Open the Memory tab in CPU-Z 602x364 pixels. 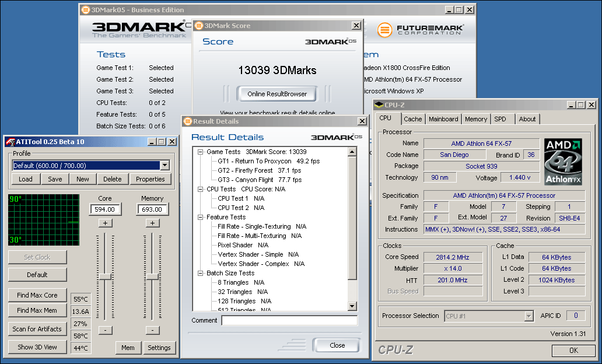475,119
